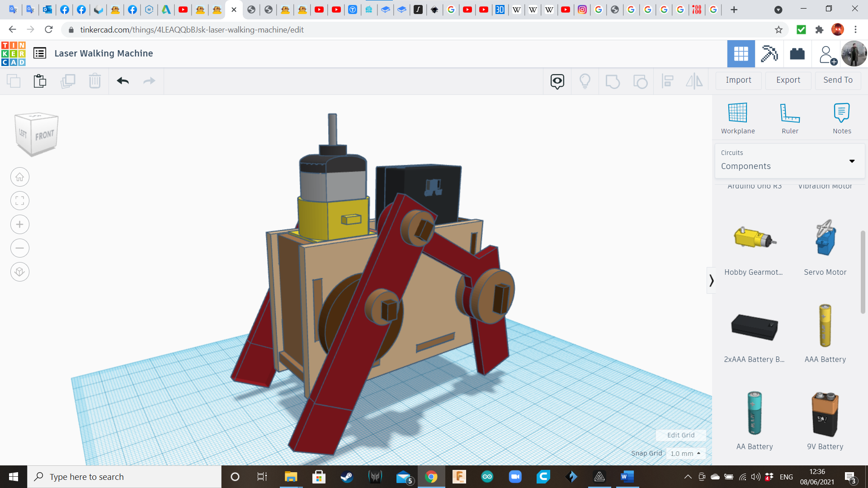This screenshot has width=868, height=488.
Task: Click the Group shapes icon
Action: point(613,81)
